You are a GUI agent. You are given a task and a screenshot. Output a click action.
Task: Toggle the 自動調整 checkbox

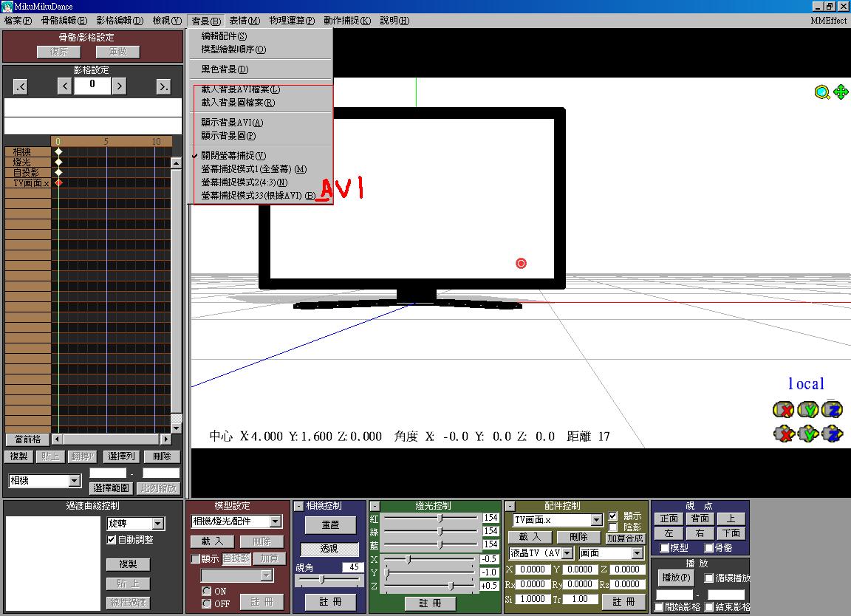(112, 539)
